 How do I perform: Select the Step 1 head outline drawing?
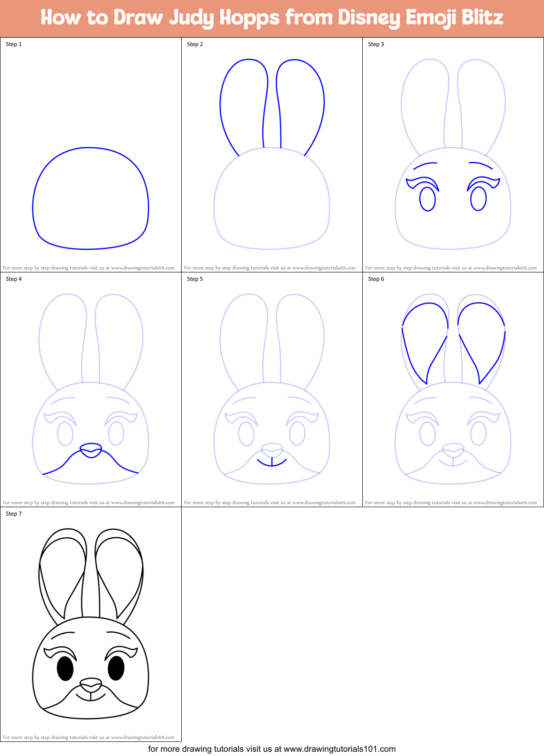click(x=90, y=198)
